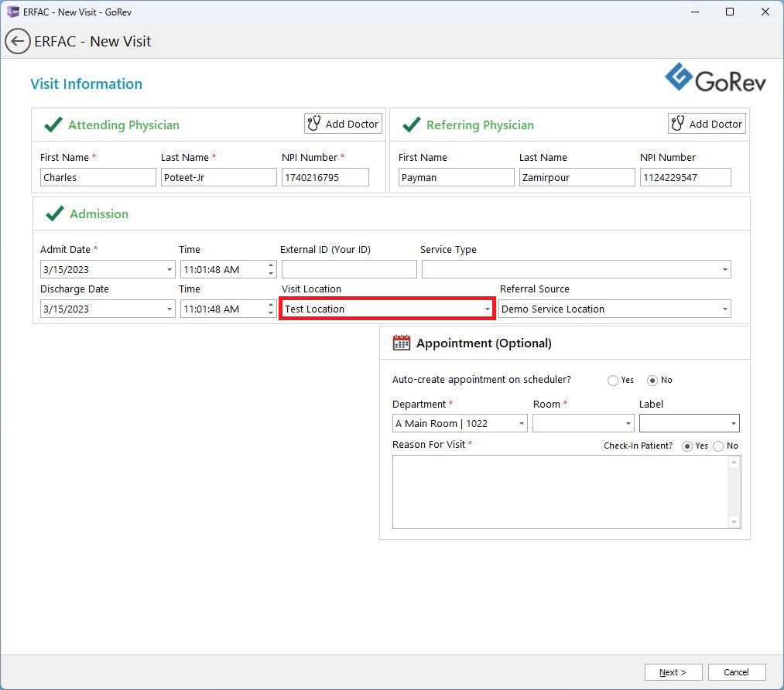The width and height of the screenshot is (784, 690).
Task: Click 'ERFAC - New Visit' page title
Action: click(x=93, y=42)
